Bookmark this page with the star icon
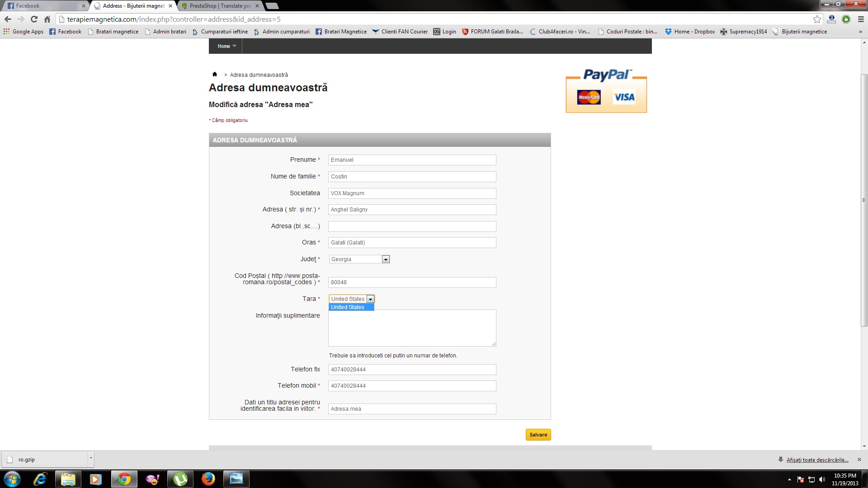The height and width of the screenshot is (488, 868). [817, 19]
